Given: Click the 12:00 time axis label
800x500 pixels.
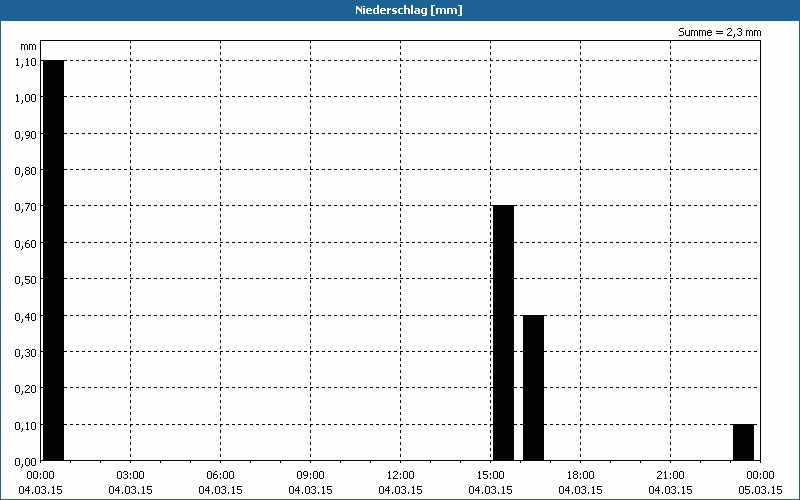Looking at the screenshot, I should coord(401,476).
